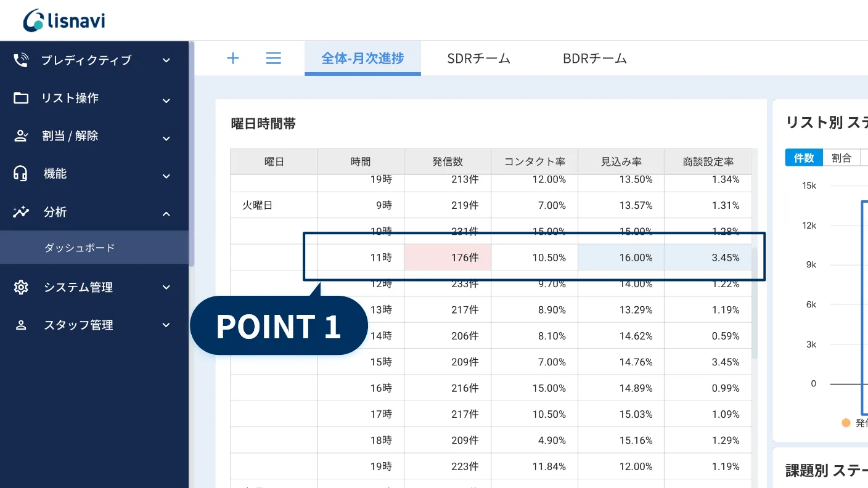Screen dimensions: 868x488
Task: Select the 件数 toggle button
Action: pyautogui.click(x=804, y=158)
